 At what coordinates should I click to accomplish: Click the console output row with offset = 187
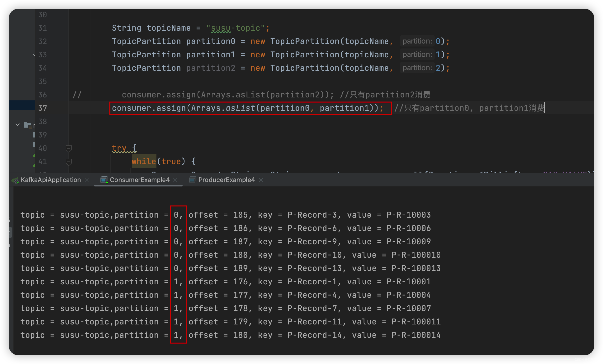pyautogui.click(x=226, y=242)
